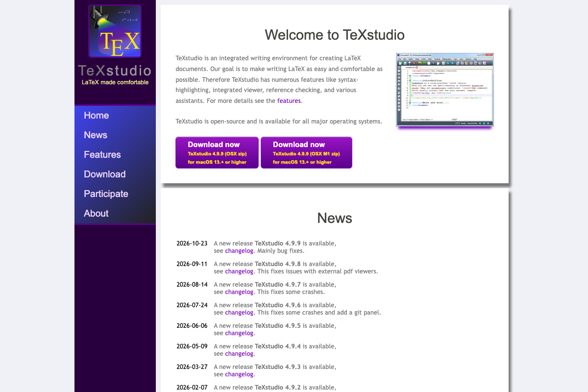Open the TeXstudio editor screenshot thumbnail
The image size is (588, 392).
point(445,90)
